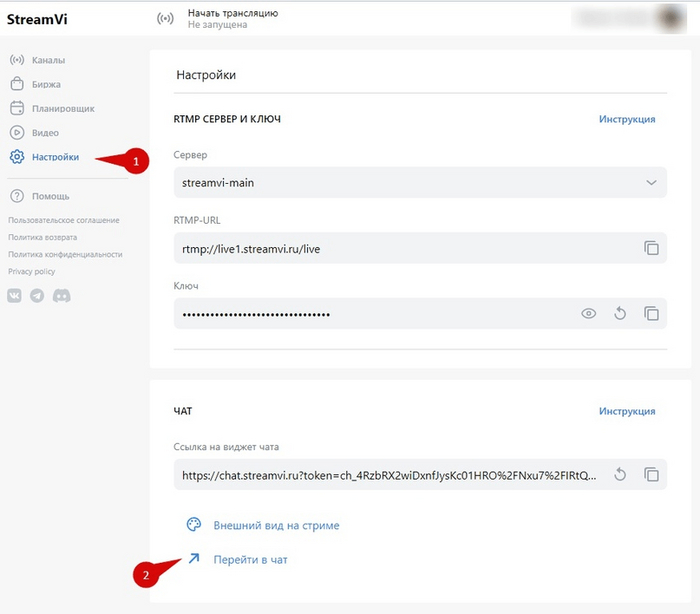Expand the streamvi-main server dropdown
Image resolution: width=700 pixels, height=614 pixels.
click(x=420, y=182)
